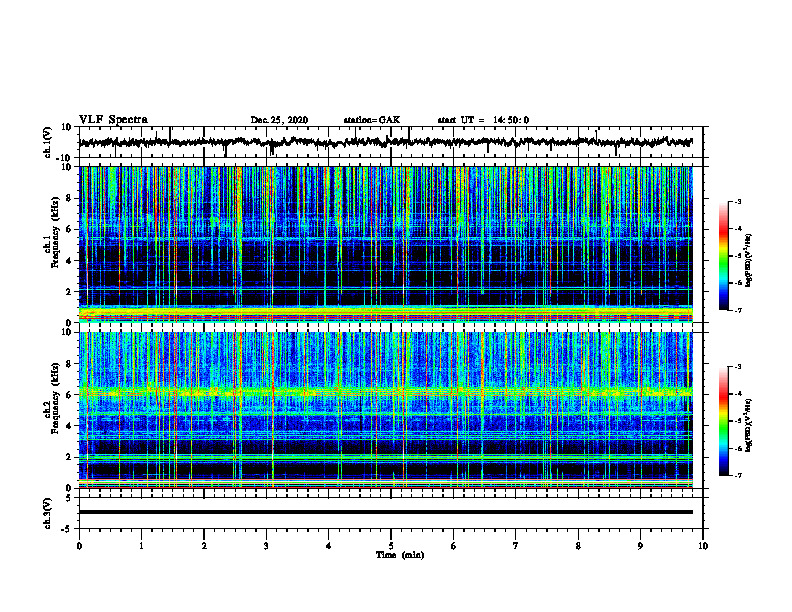Click the ch.2 spectrogram color scale bar

[723, 421]
